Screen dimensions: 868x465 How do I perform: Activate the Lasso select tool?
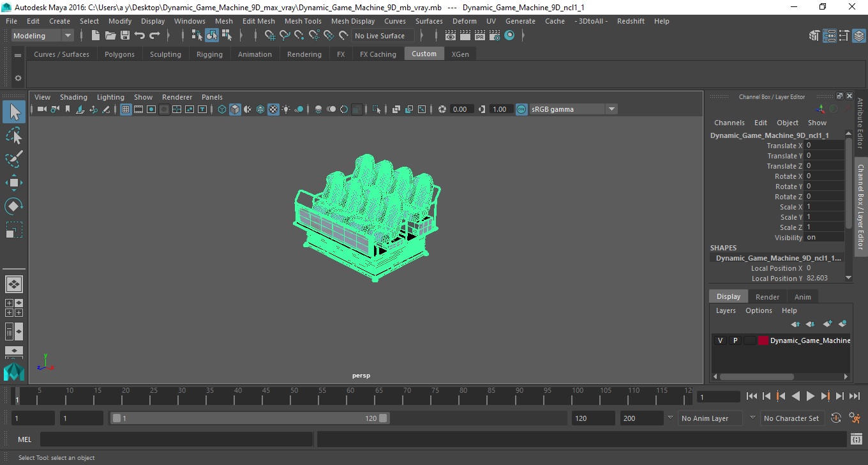14,135
